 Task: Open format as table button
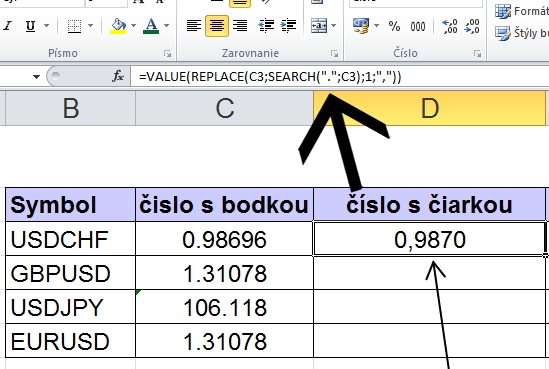(x=521, y=12)
